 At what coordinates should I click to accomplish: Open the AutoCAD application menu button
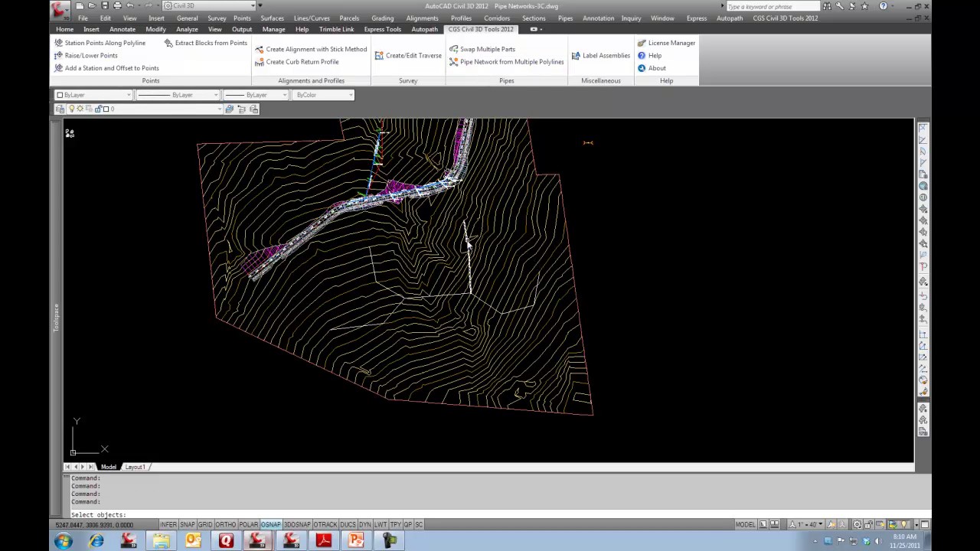pos(60,10)
